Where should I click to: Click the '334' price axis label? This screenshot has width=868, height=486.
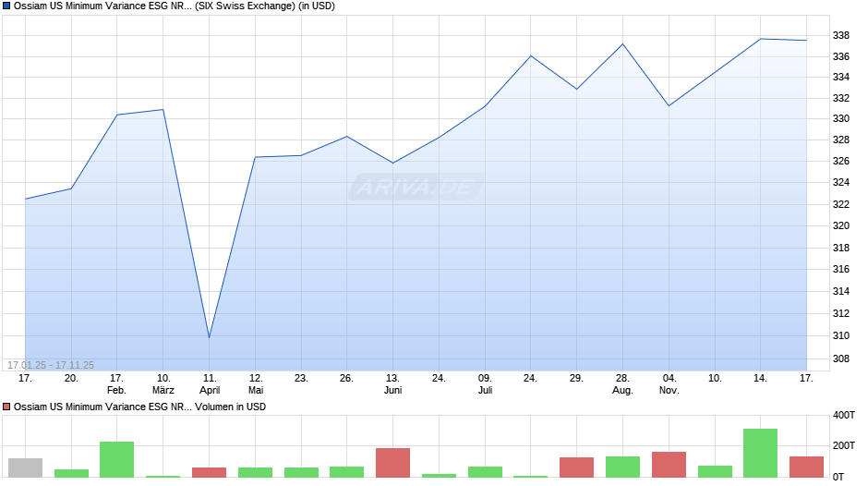(841, 77)
